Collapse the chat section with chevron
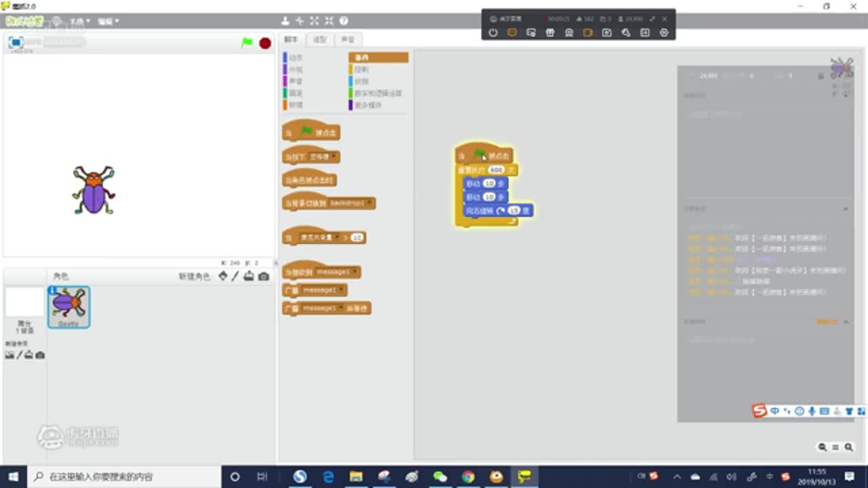This screenshot has width=868, height=488. pos(846,209)
